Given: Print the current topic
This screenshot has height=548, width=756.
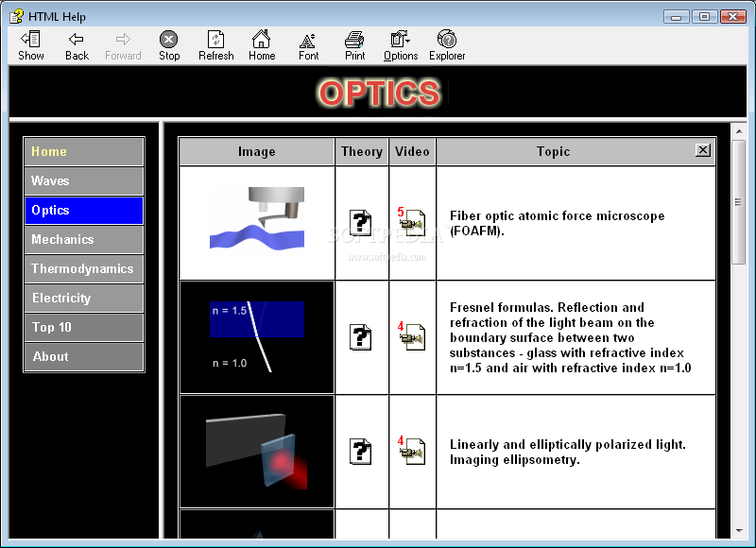Looking at the screenshot, I should point(355,45).
